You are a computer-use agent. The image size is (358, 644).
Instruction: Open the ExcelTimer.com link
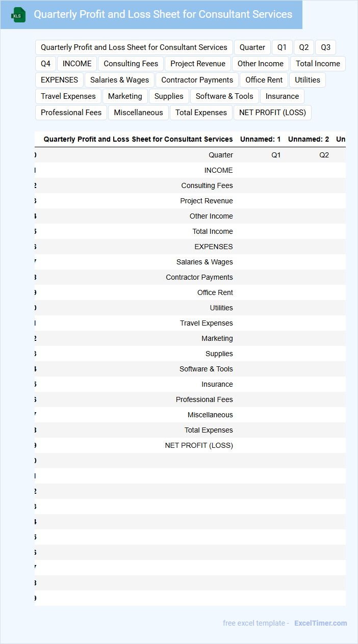320,623
